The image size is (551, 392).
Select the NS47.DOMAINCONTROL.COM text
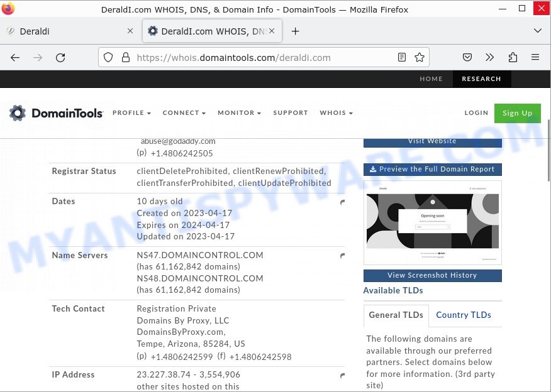200,255
